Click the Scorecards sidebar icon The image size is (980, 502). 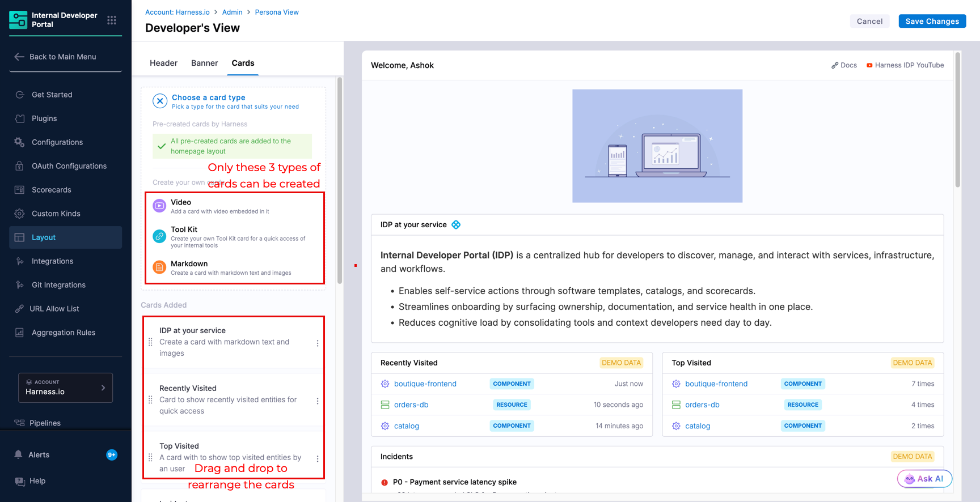click(x=19, y=190)
